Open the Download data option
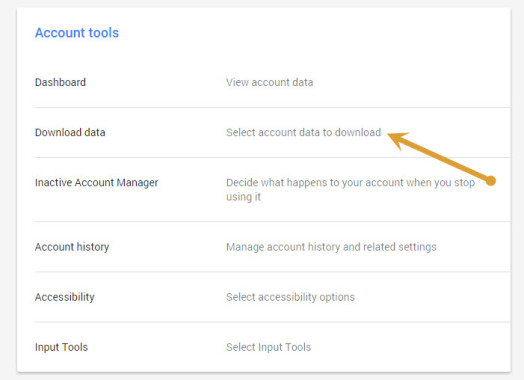 (70, 132)
